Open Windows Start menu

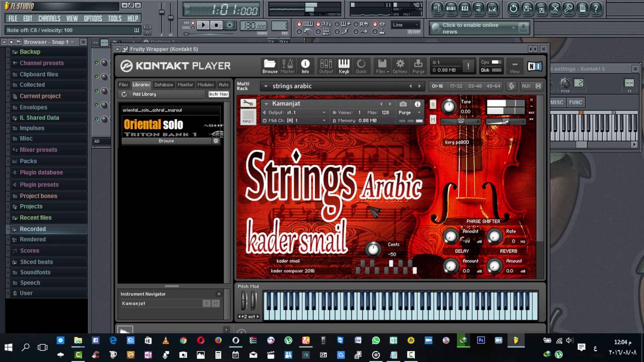coord(9,347)
